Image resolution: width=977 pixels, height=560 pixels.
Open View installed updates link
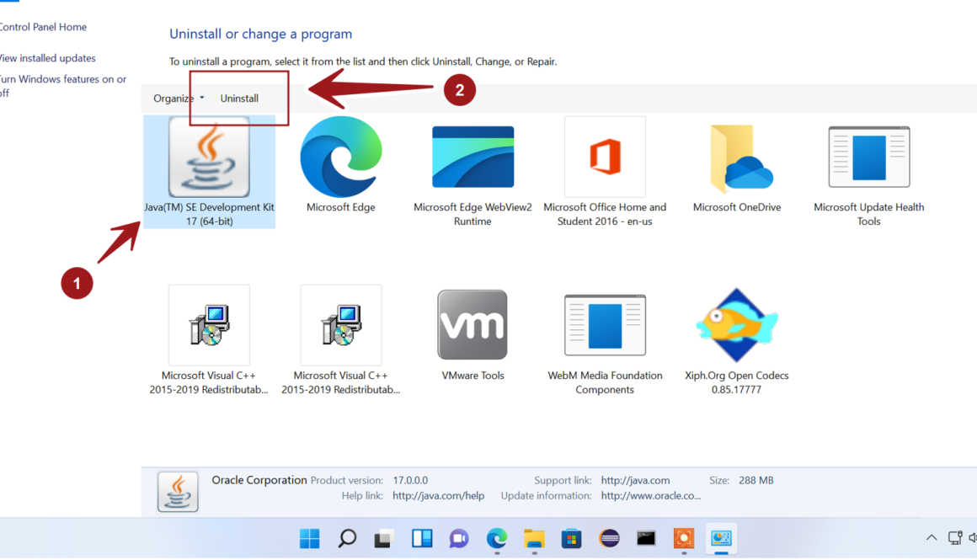click(x=48, y=58)
